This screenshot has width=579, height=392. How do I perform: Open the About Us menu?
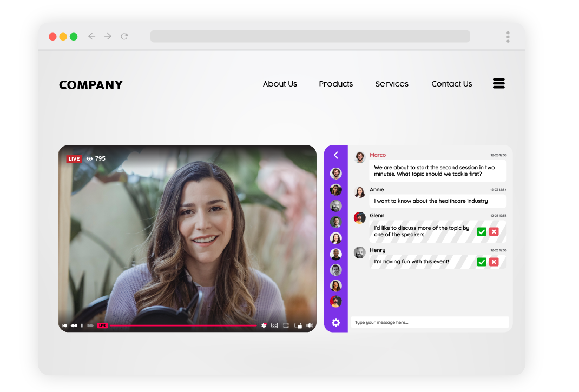280,84
